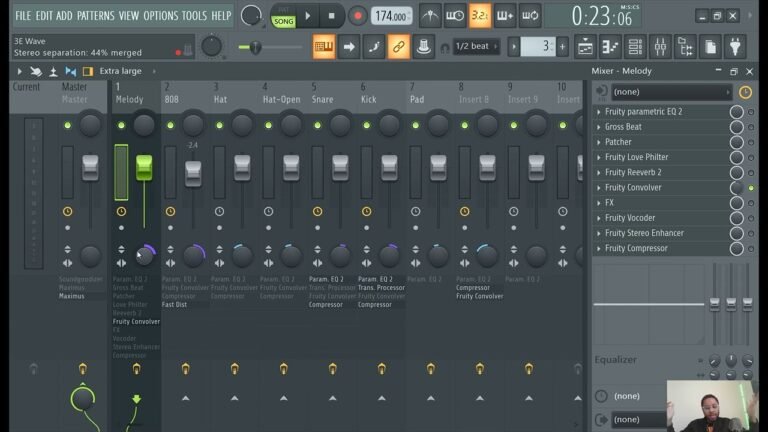Open the Mixer view icon
Viewport: 768px width, 432px height.
tap(660, 47)
